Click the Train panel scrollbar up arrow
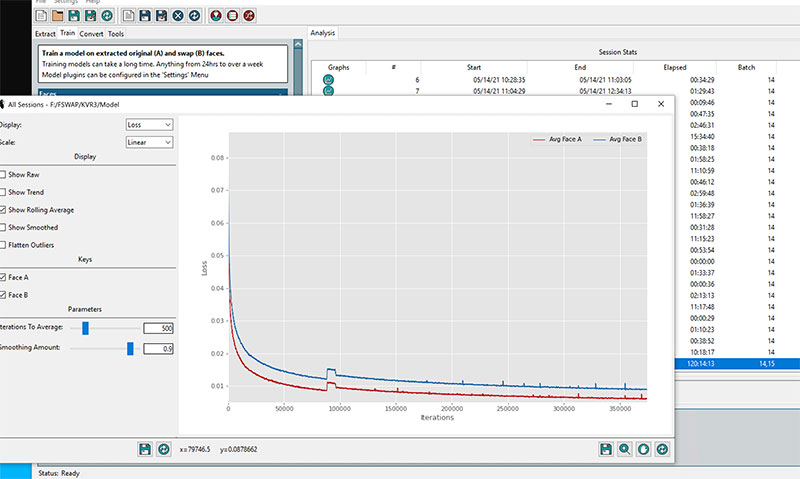Viewport: 800px width, 479px height. 298,44
